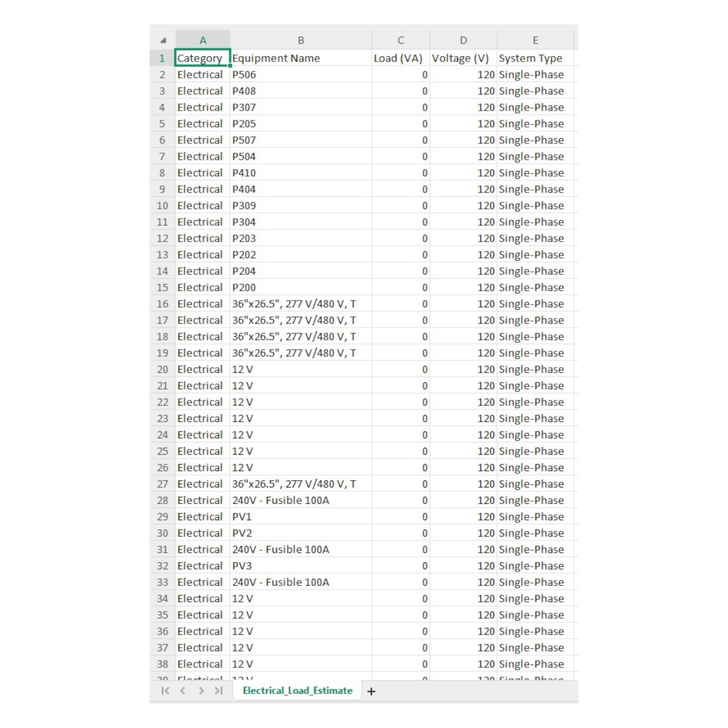Click the Select All corner triangle
The width and height of the screenshot is (728, 728).
click(x=163, y=40)
